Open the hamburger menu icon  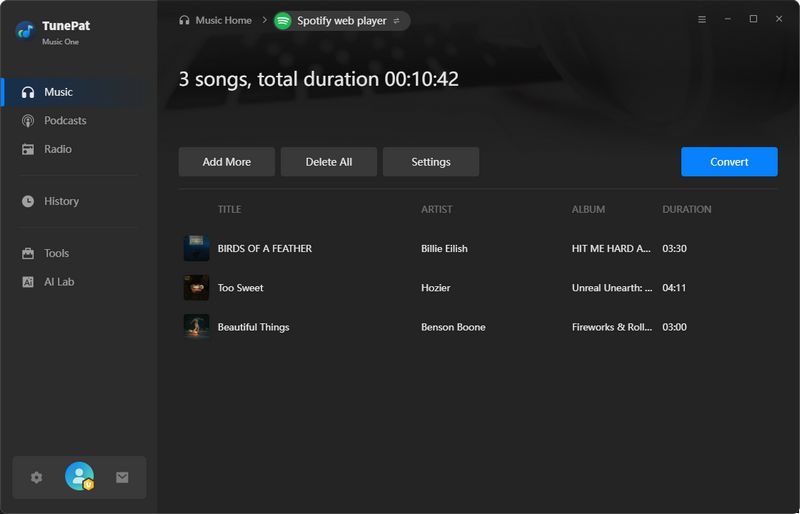[x=702, y=19]
